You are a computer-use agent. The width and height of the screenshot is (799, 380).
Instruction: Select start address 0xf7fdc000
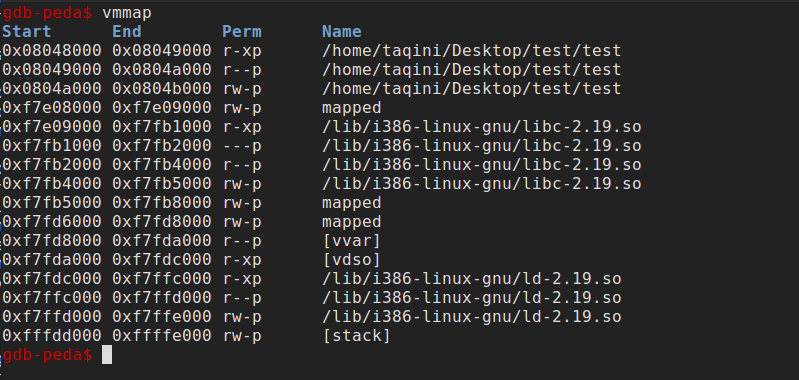51,279
